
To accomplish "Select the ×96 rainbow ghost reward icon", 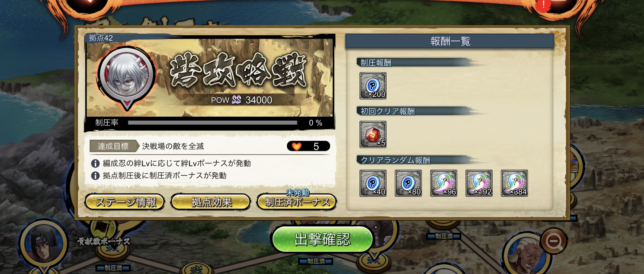I will [x=443, y=183].
